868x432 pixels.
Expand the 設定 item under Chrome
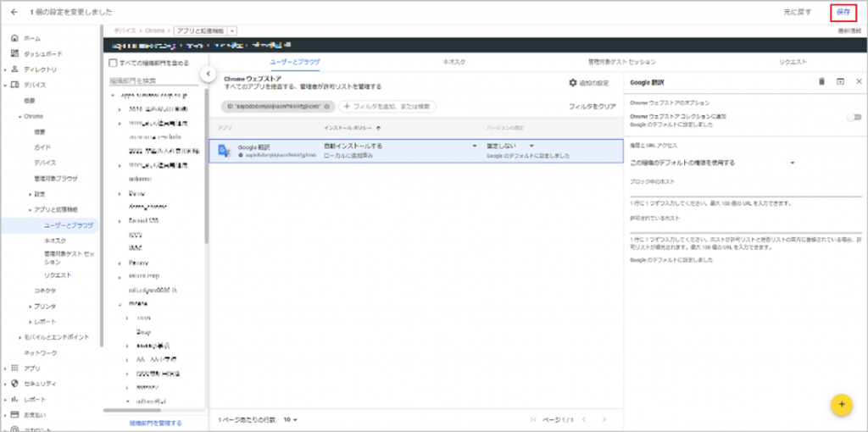[31, 194]
